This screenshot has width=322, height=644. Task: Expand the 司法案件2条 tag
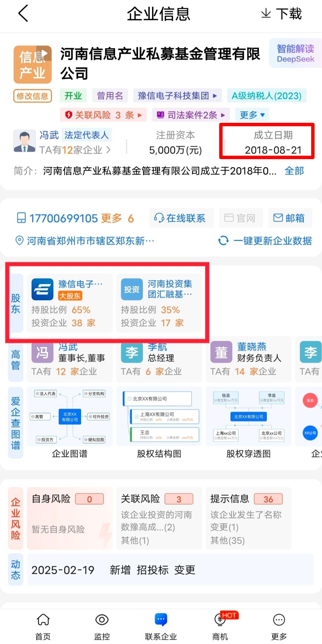click(x=191, y=115)
